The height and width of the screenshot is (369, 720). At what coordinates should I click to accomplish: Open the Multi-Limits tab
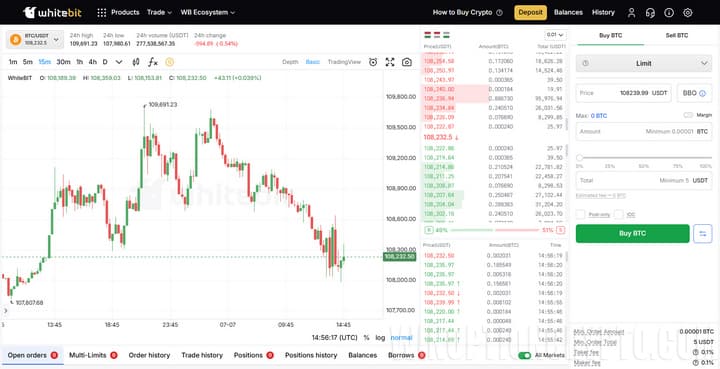tap(93, 355)
